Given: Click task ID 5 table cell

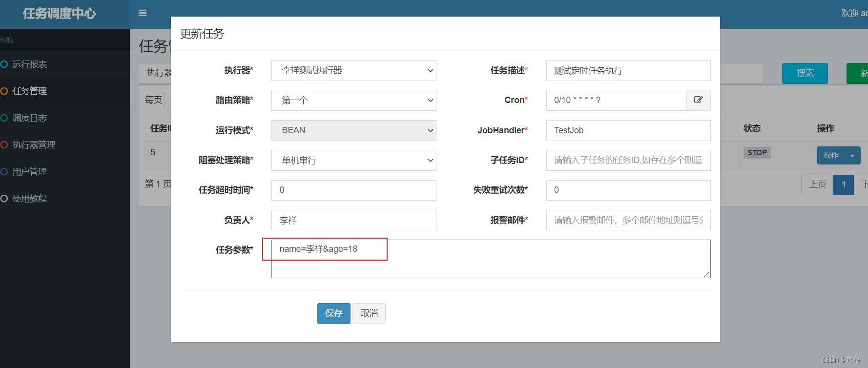Looking at the screenshot, I should [153, 152].
